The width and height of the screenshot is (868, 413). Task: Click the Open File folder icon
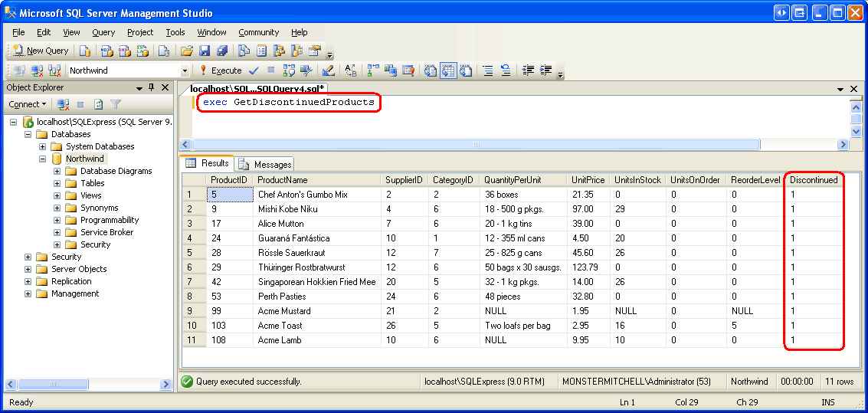186,51
